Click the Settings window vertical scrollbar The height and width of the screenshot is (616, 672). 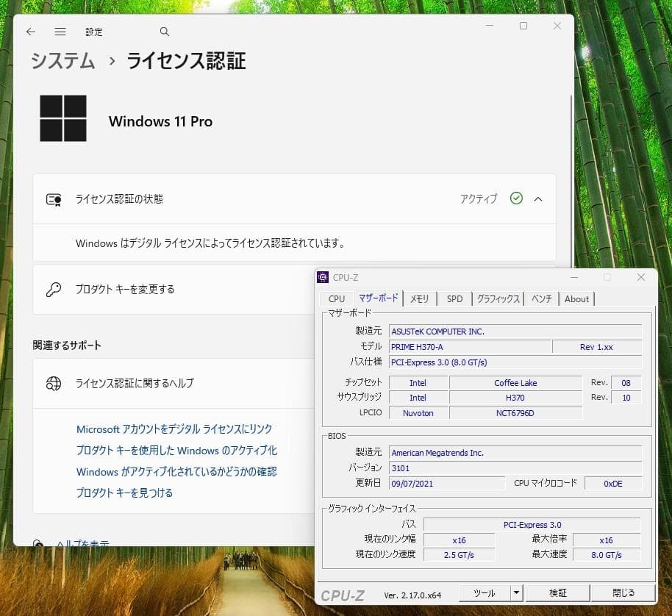(x=571, y=180)
